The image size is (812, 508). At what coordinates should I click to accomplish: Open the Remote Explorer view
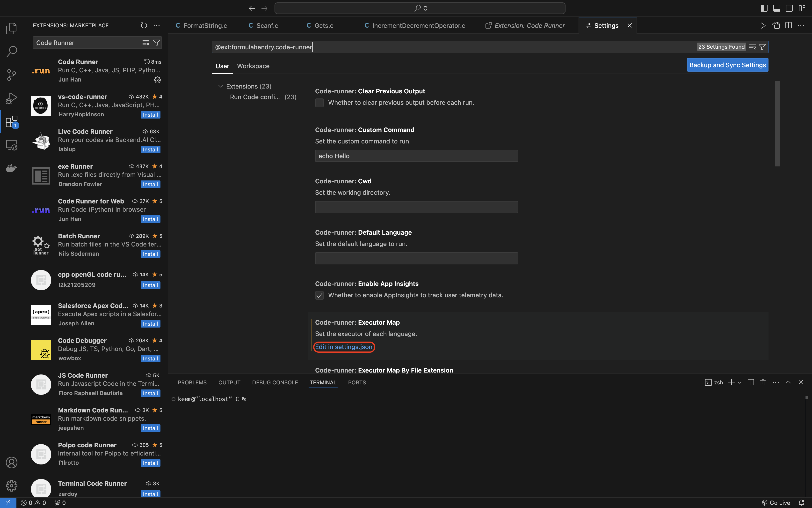coord(11,145)
